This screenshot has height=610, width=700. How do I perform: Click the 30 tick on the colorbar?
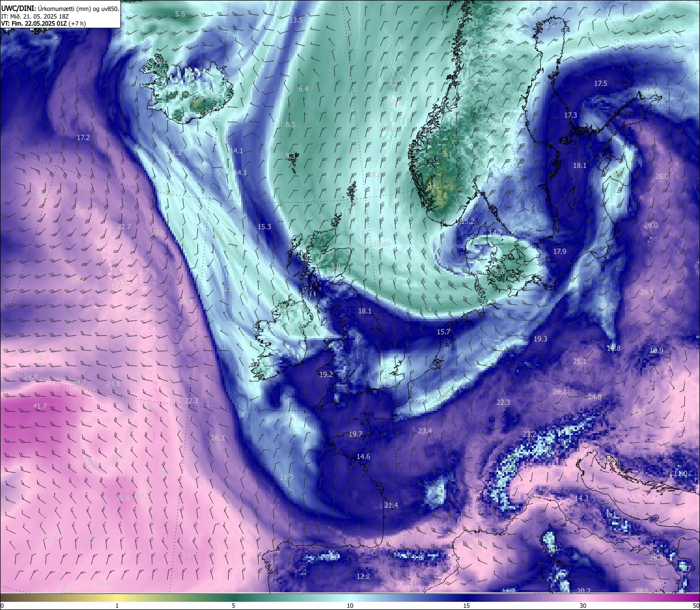[583, 606]
